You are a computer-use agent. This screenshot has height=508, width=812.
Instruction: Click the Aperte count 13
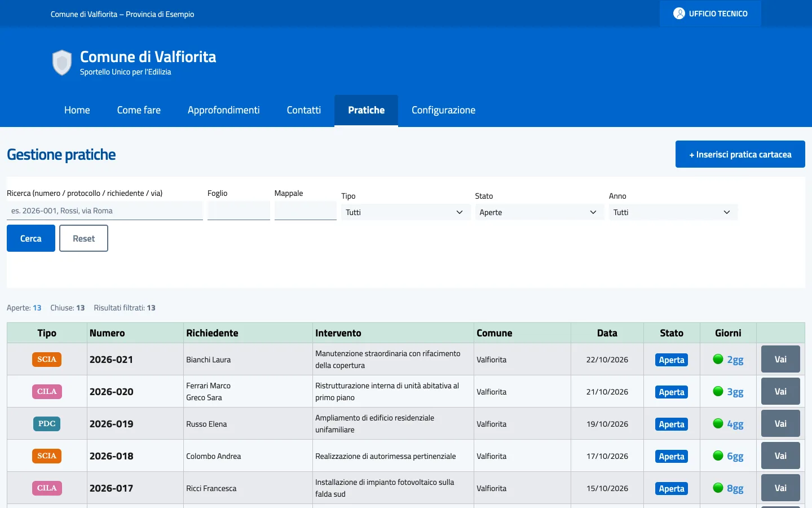[37, 308]
